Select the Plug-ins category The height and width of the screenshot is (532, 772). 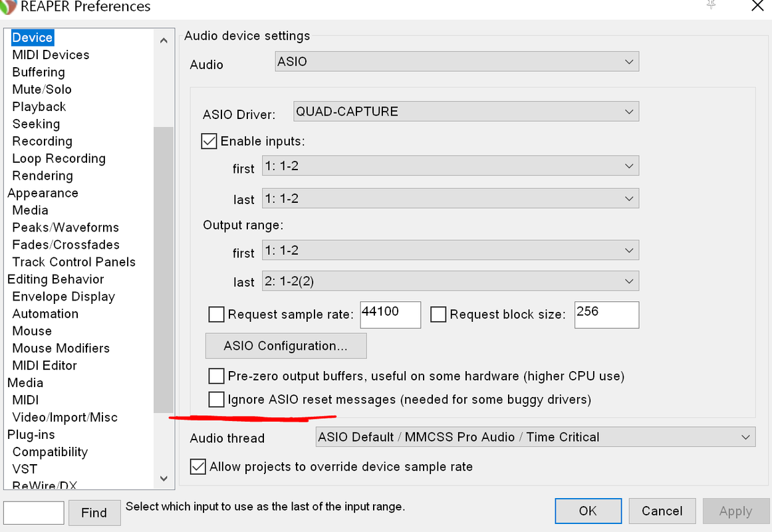point(31,434)
